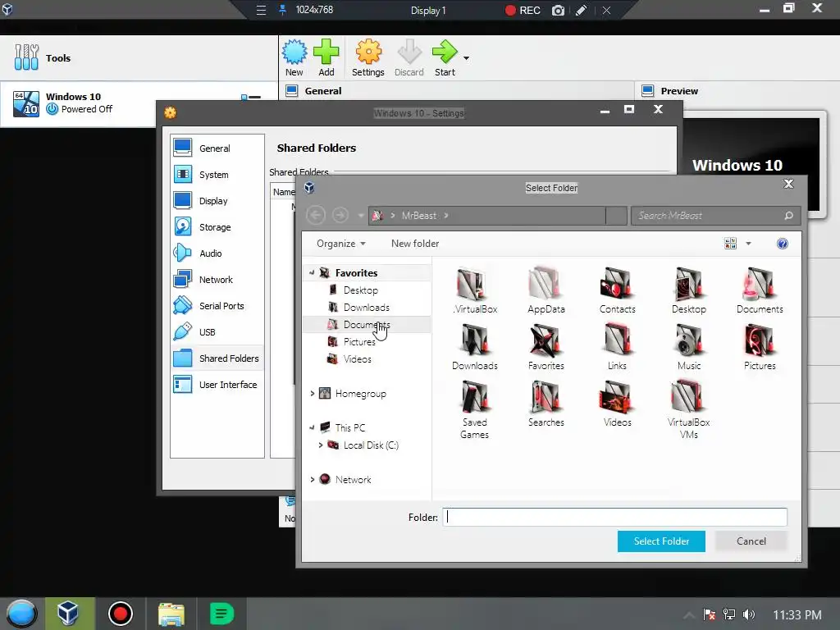Screen dimensions: 840x630
Task: Open the recent locations dropdown arrow
Action: coord(361,216)
